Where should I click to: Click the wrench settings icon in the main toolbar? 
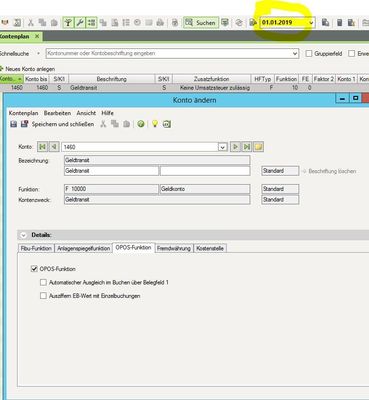[79, 22]
